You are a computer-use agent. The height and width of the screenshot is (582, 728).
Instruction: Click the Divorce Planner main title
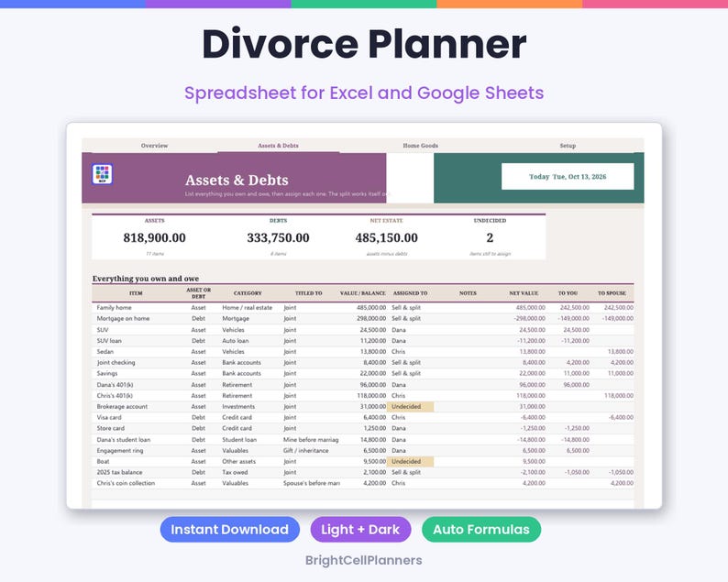point(364,44)
